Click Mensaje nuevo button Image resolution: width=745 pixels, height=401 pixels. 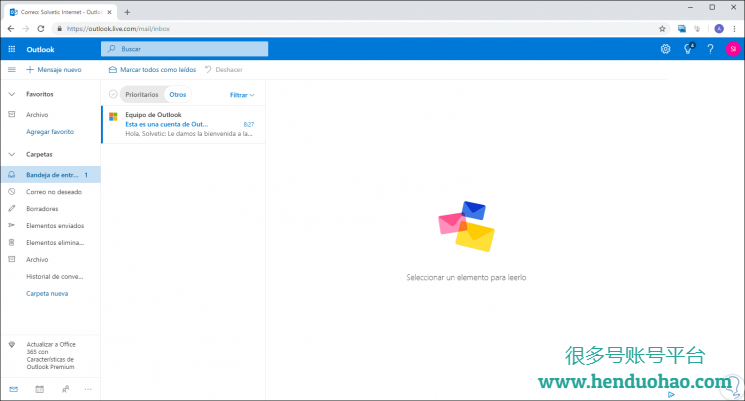coord(54,70)
